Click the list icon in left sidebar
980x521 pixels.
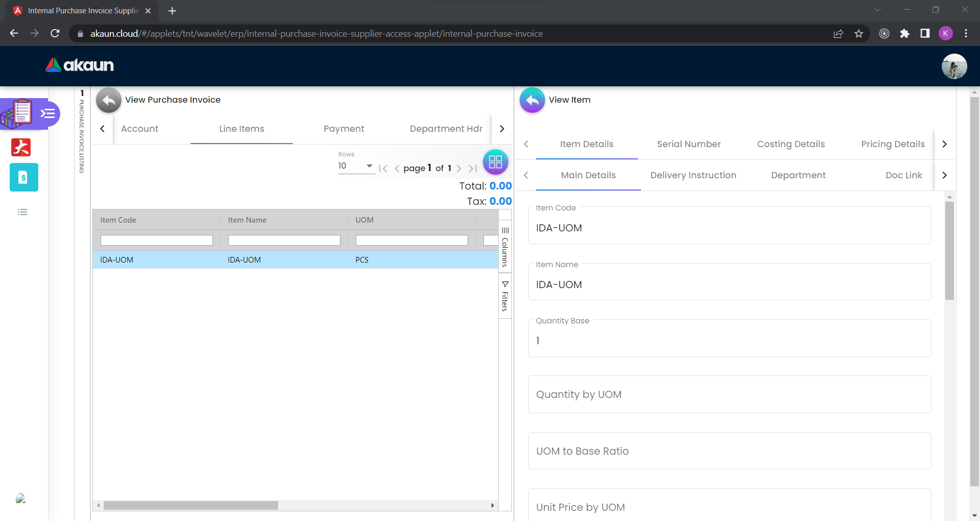click(22, 212)
